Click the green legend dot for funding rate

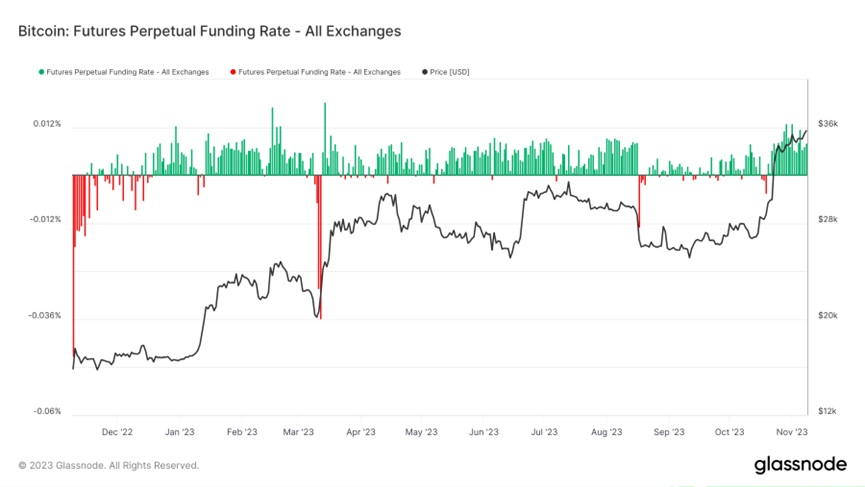[x=41, y=72]
